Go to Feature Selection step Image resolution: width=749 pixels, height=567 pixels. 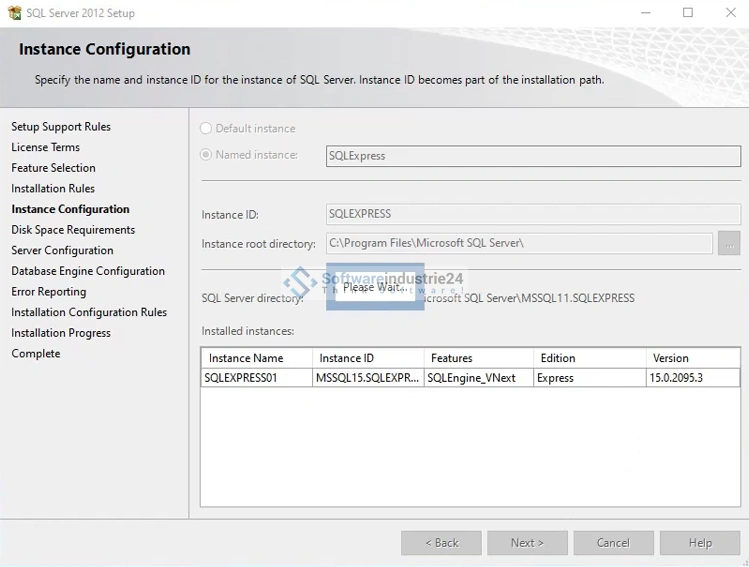[x=54, y=168]
